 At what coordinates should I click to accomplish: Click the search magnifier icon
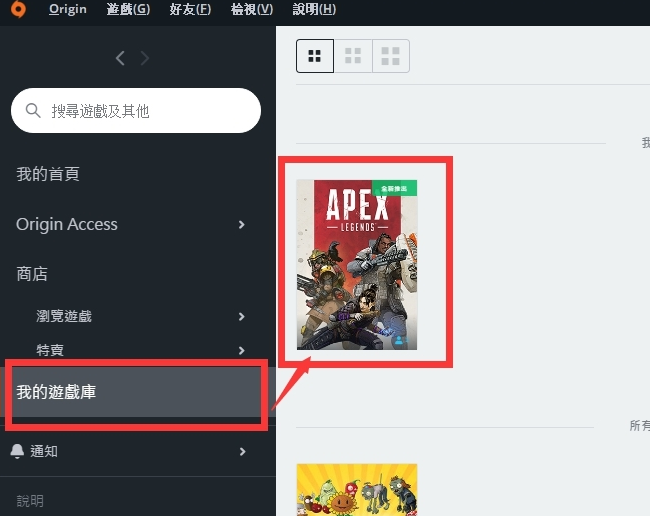click(x=33, y=111)
